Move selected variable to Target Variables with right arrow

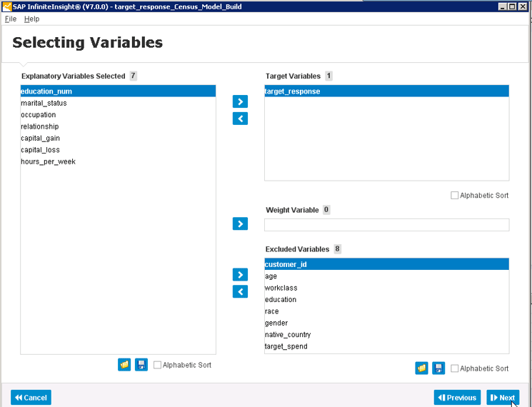[x=240, y=101]
